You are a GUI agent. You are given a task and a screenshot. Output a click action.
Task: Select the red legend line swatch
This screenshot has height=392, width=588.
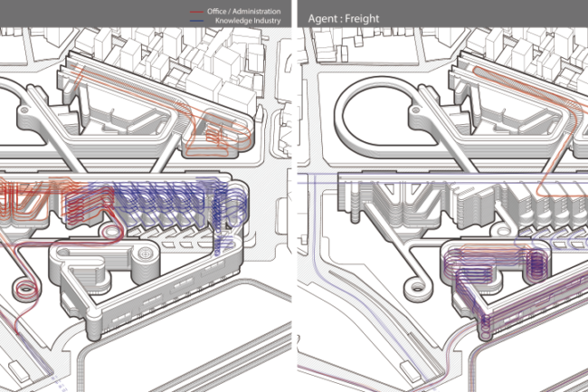(195, 12)
